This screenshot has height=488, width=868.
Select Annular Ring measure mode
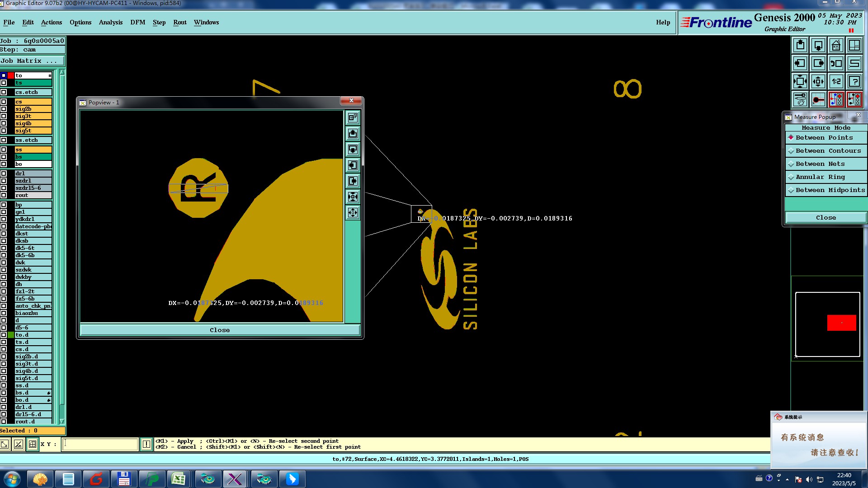click(826, 177)
